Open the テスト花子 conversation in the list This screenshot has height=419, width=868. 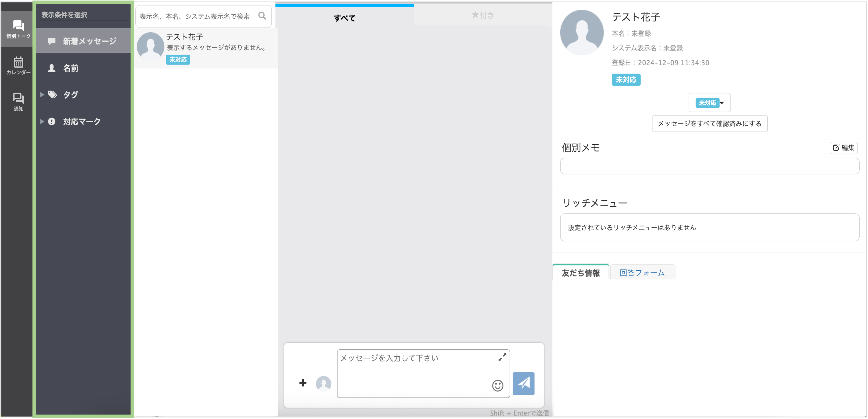pyautogui.click(x=206, y=48)
